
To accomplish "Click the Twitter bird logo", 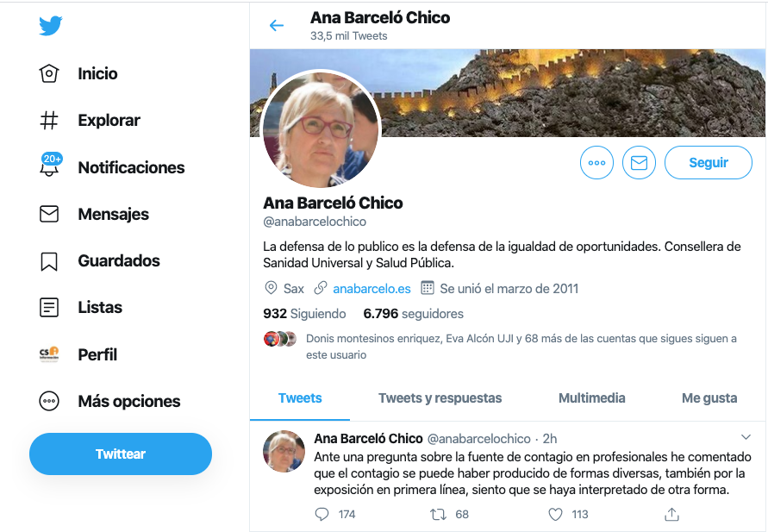I will [51, 26].
